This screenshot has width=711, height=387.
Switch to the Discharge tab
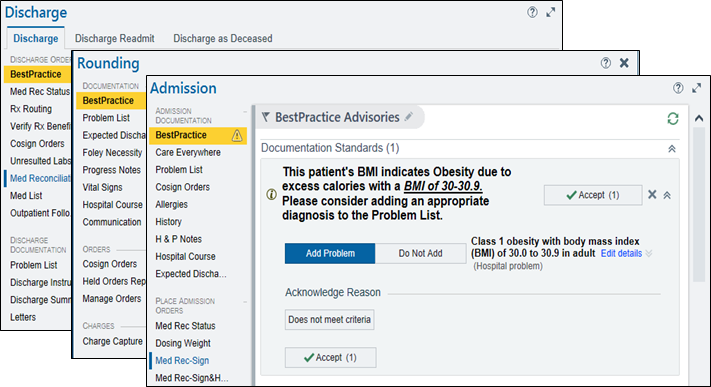tap(36, 39)
